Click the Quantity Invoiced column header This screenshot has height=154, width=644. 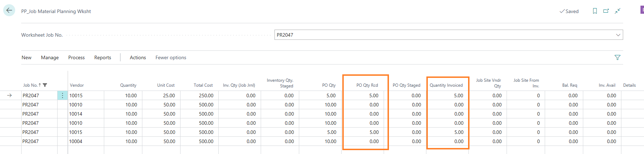(446, 85)
